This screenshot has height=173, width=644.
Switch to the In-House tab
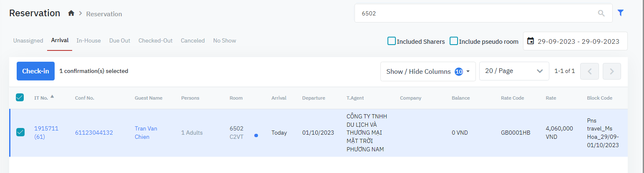88,40
